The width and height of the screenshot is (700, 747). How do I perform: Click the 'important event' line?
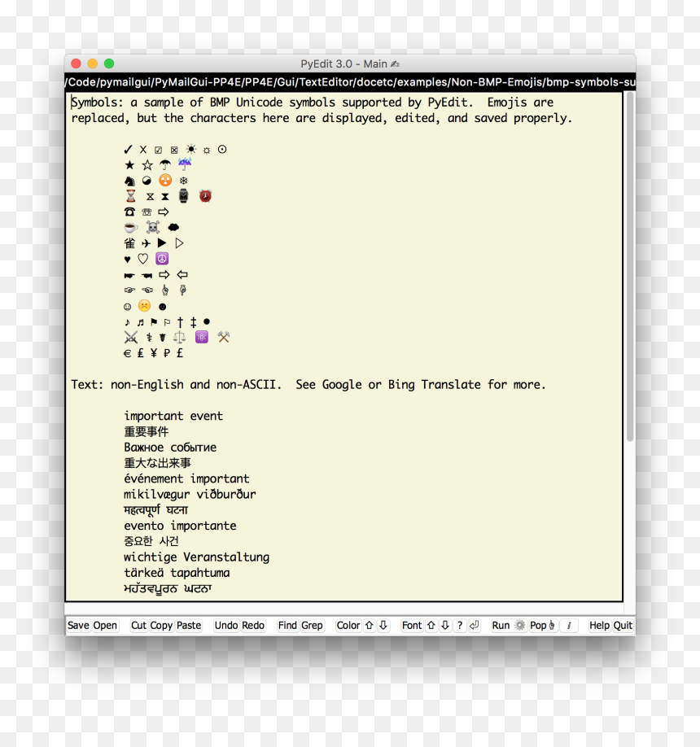pos(173,416)
